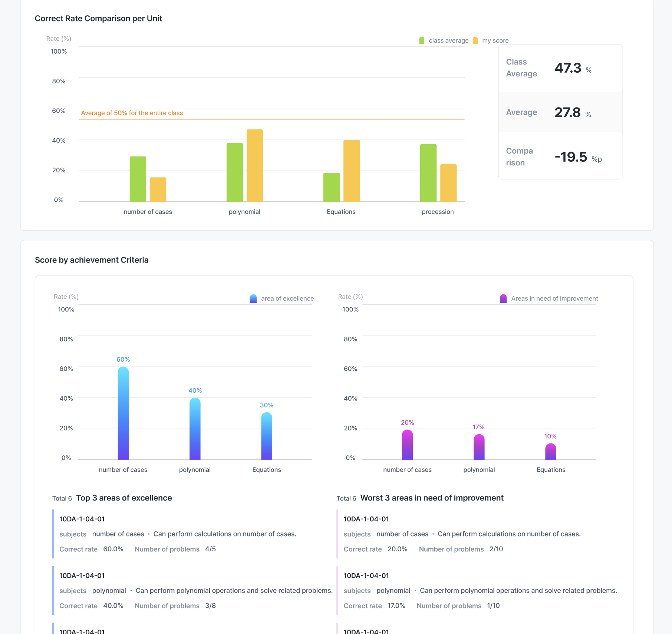Select the 30% blue Equations bar
The image size is (672, 634).
[267, 436]
